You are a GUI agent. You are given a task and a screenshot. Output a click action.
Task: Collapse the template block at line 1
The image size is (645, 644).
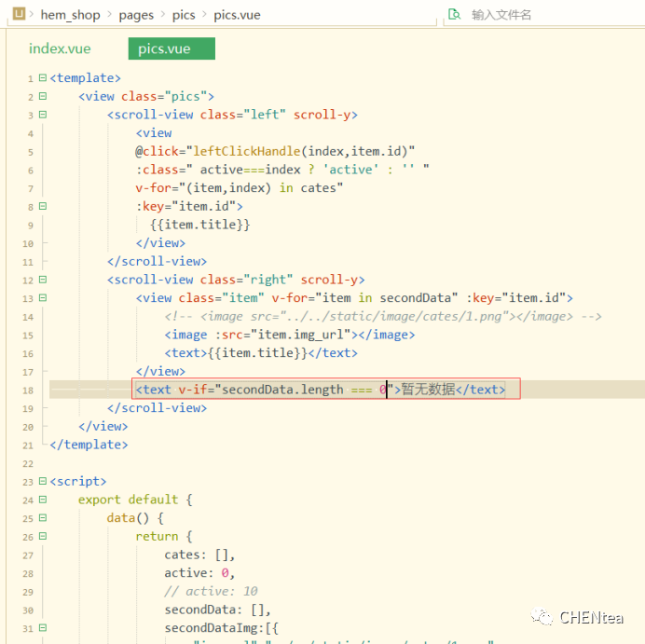[42, 78]
